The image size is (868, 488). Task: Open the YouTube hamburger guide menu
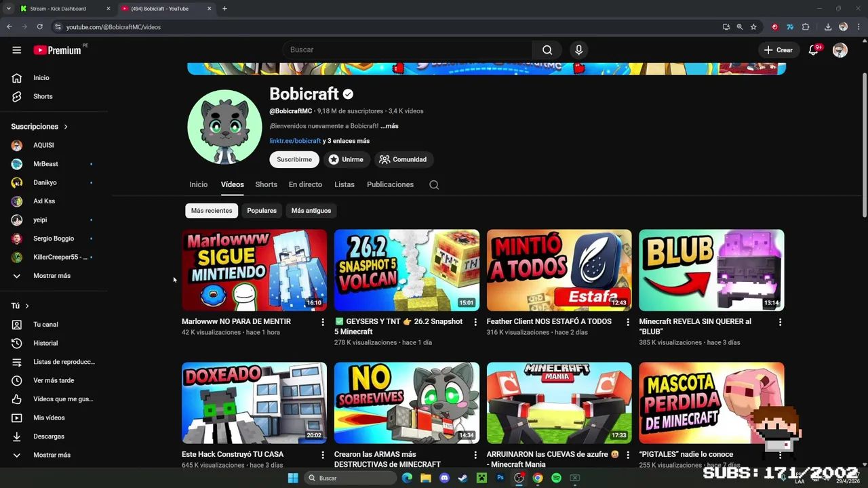[16, 49]
